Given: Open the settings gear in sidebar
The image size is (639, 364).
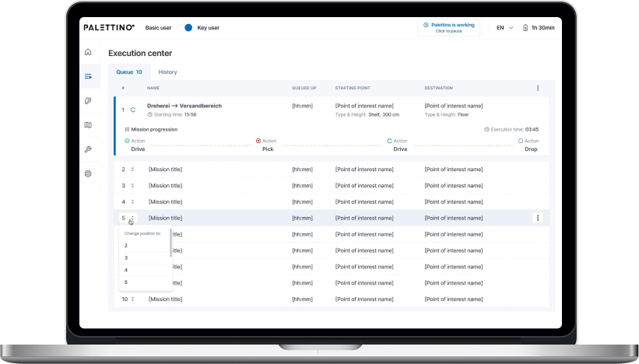Looking at the screenshot, I should [x=88, y=174].
